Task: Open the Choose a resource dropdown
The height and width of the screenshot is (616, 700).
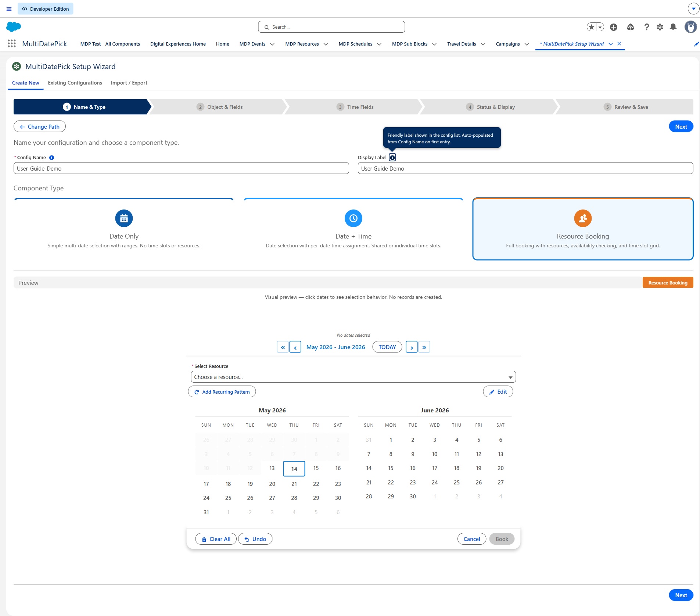Action: (353, 377)
